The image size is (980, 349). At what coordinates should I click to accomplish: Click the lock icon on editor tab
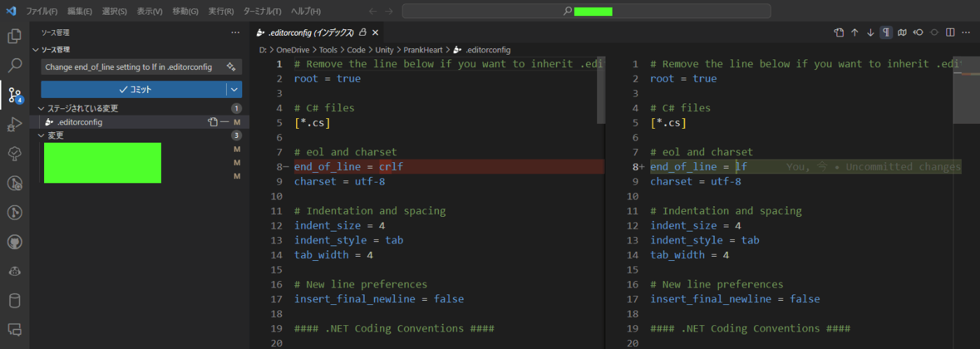coord(363,32)
